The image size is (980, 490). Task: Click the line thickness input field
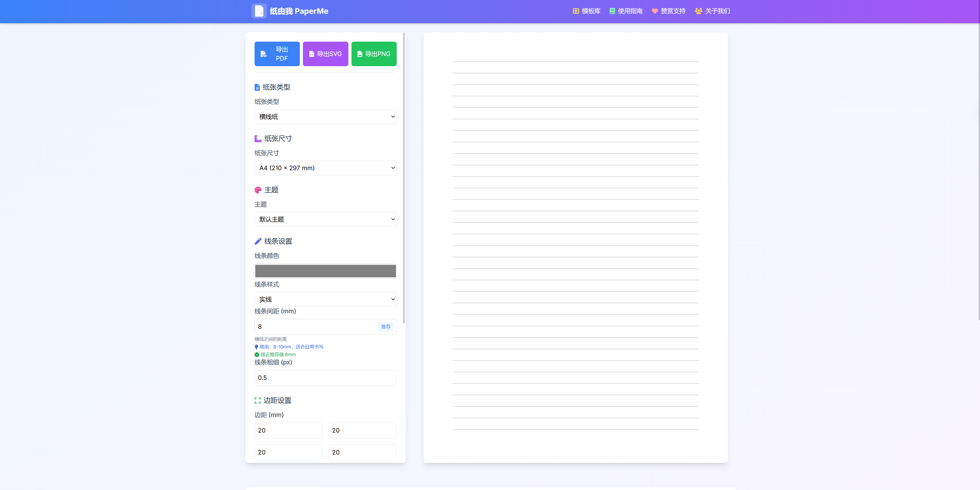click(x=325, y=378)
